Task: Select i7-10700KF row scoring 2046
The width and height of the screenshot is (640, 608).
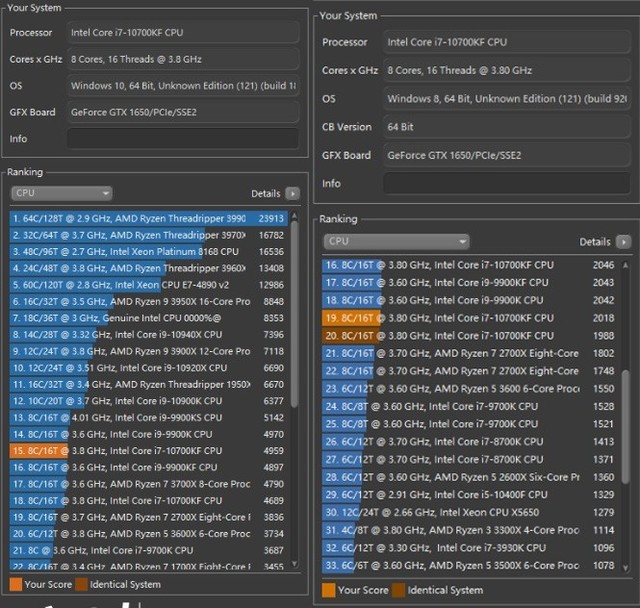Action: tap(470, 265)
